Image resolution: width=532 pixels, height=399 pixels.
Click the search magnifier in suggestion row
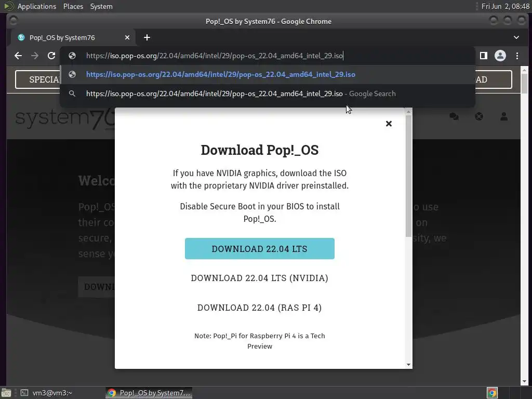(72, 94)
